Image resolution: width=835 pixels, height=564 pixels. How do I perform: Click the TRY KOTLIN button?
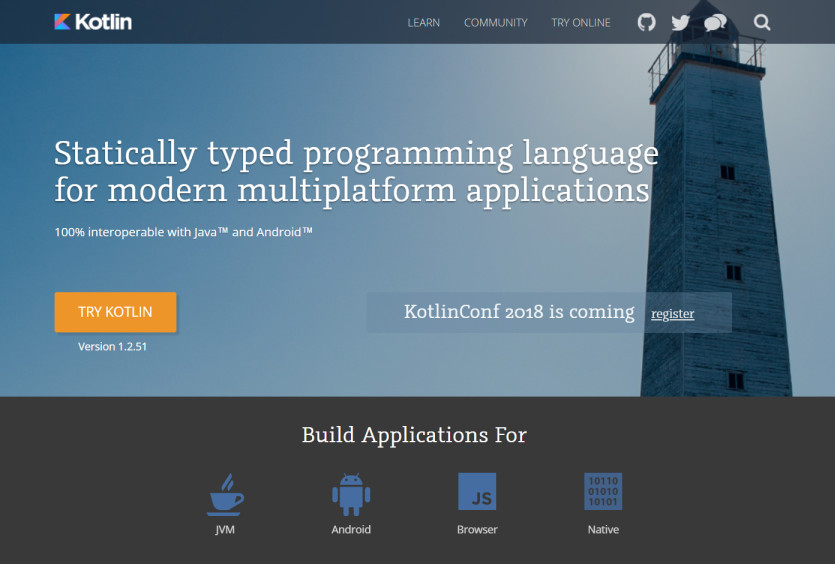[116, 312]
